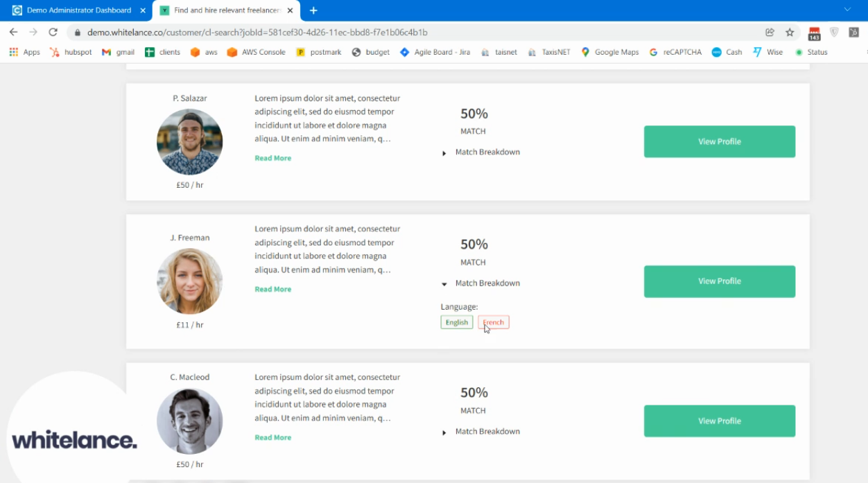Open the clients bookmark
Viewport: 868px width, 483px height.
pyautogui.click(x=162, y=52)
